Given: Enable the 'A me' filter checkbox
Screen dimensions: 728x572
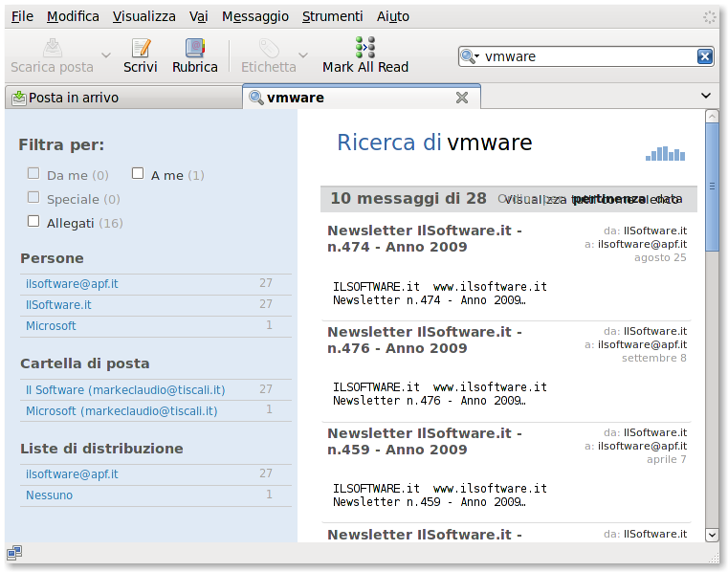Looking at the screenshot, I should tap(138, 174).
